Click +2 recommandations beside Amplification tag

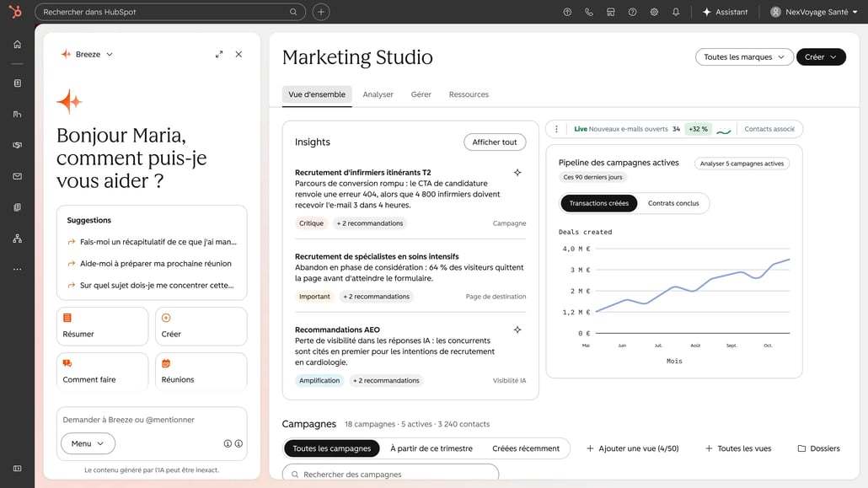coord(386,381)
